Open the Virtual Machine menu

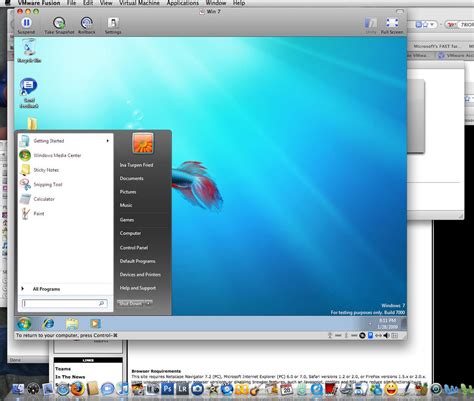(139, 3)
